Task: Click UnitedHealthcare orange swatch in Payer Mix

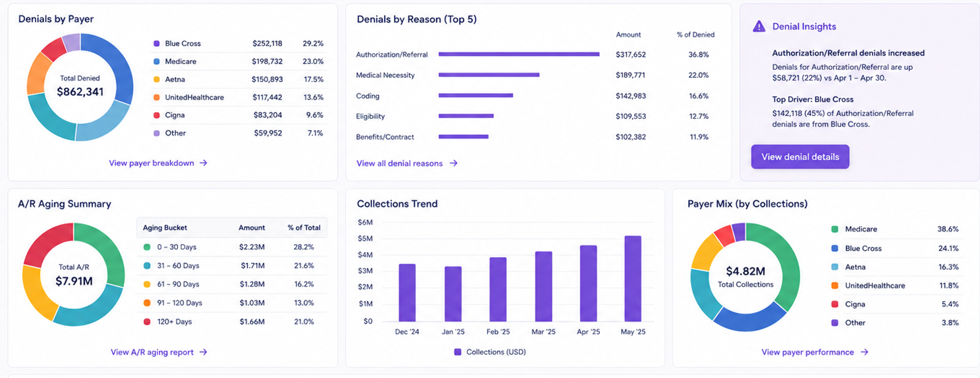Action: [835, 286]
